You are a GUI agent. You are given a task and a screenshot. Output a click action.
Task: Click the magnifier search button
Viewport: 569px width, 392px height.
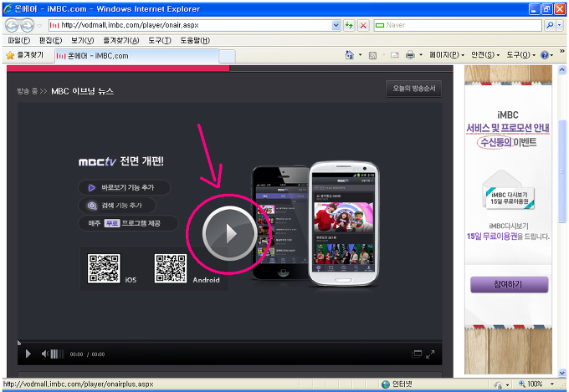550,25
